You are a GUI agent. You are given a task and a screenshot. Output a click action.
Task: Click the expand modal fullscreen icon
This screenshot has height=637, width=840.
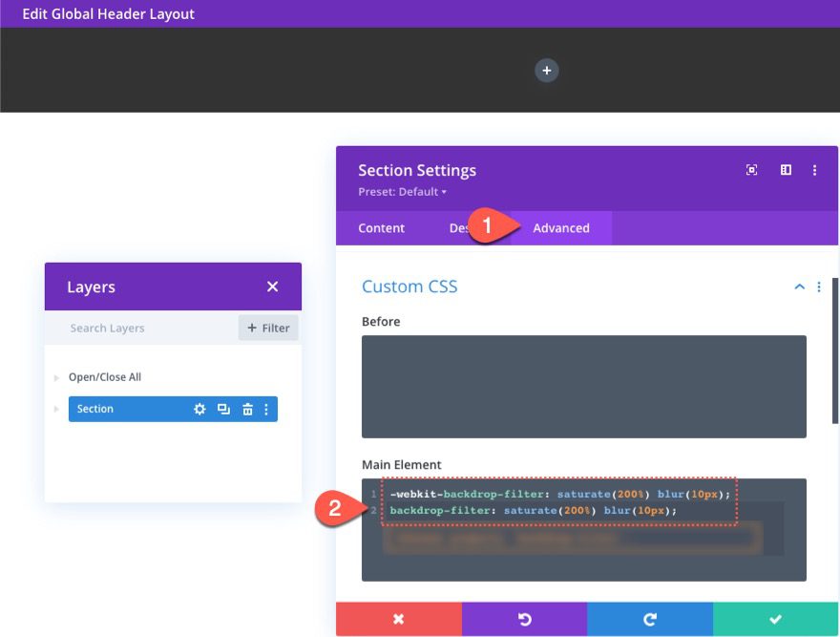click(752, 170)
